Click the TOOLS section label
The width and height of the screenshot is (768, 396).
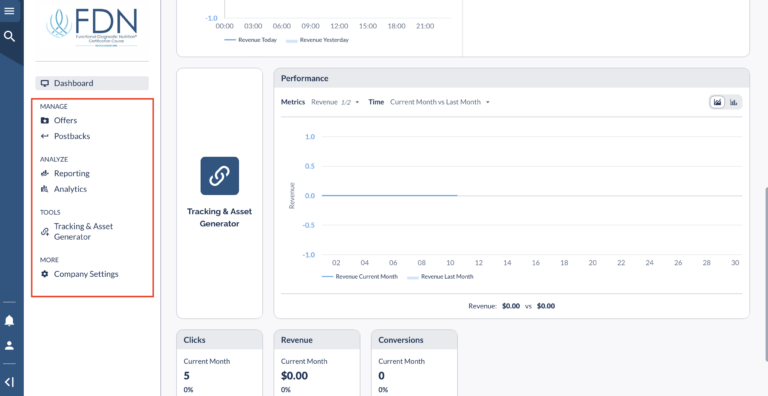(x=50, y=212)
